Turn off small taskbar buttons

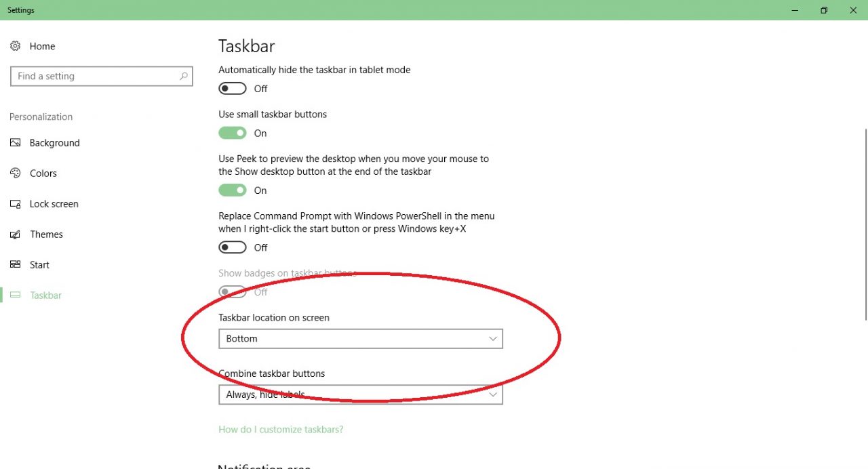(x=232, y=134)
